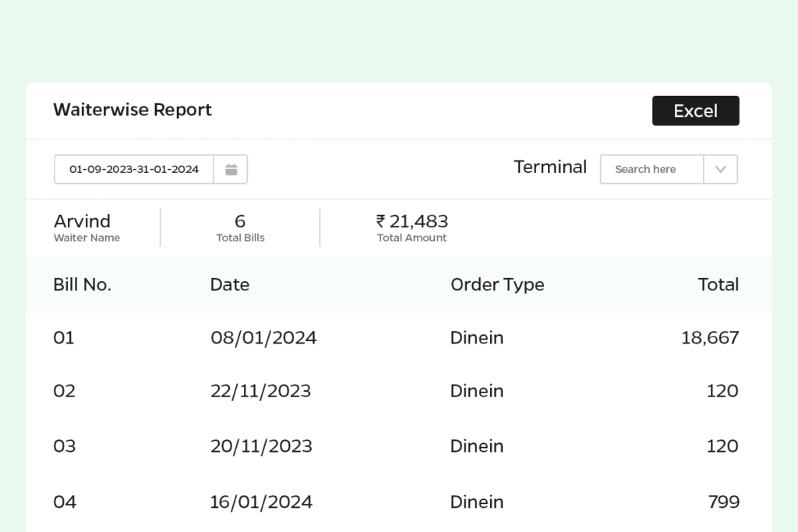Image resolution: width=798 pixels, height=532 pixels.
Task: Click Dinein order type for bill 01
Action: [x=477, y=338]
